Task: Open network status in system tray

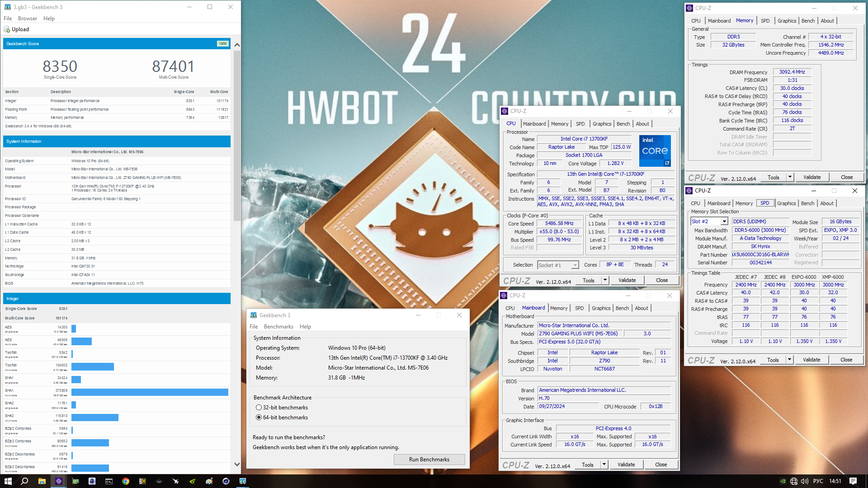Action: [794, 481]
